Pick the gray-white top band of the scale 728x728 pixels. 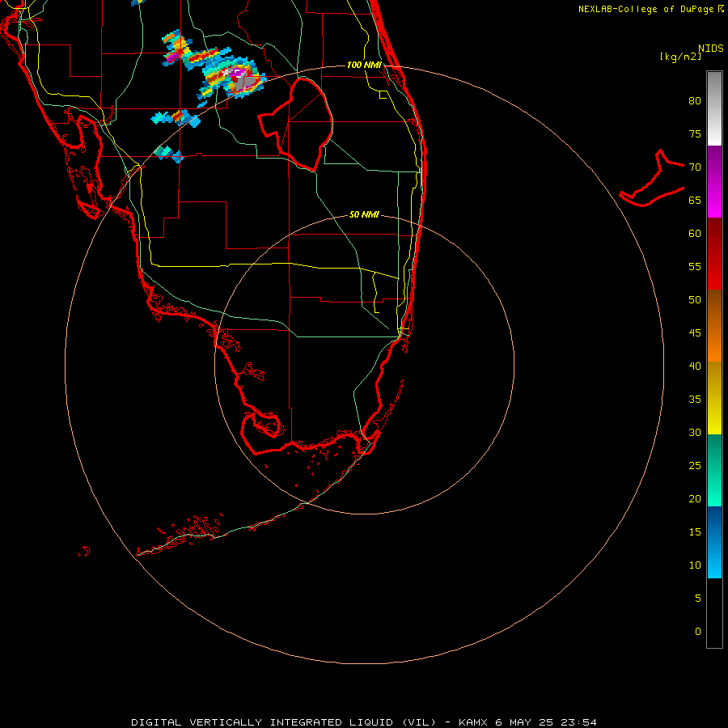point(714,108)
